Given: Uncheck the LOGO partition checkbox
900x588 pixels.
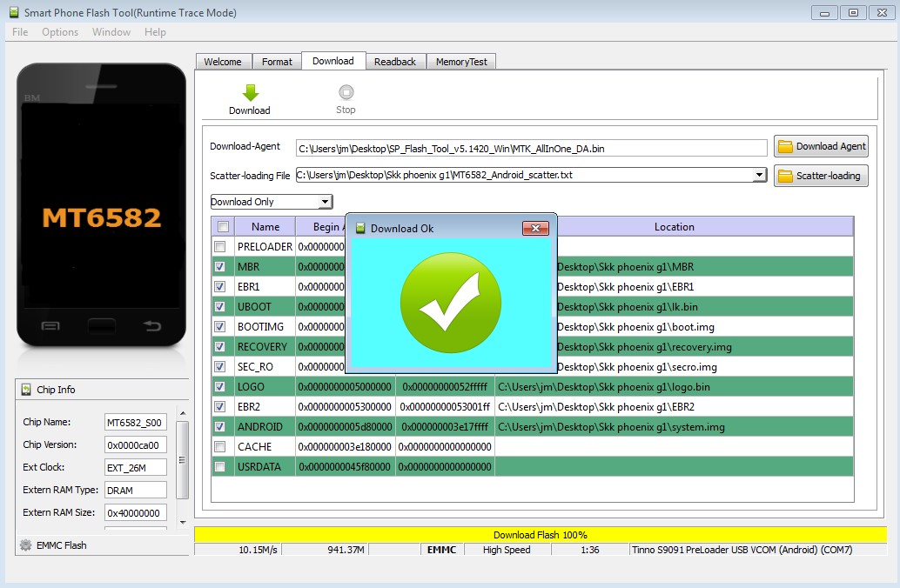Looking at the screenshot, I should 220,387.
